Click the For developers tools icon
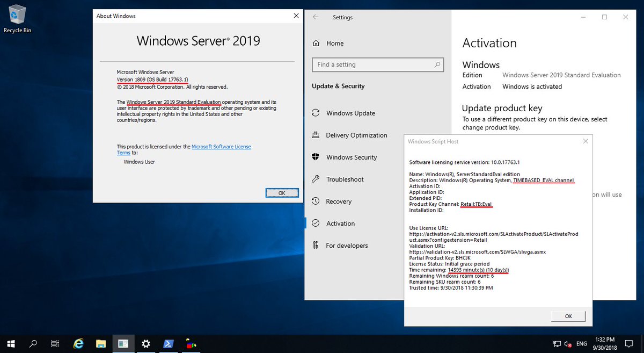Screen dimensions: 644x353 pos(316,246)
